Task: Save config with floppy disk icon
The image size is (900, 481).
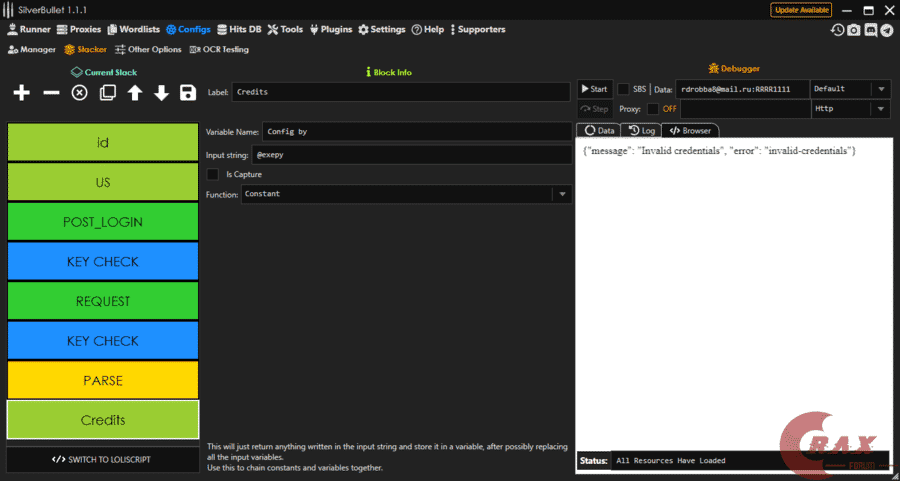Action: point(188,92)
